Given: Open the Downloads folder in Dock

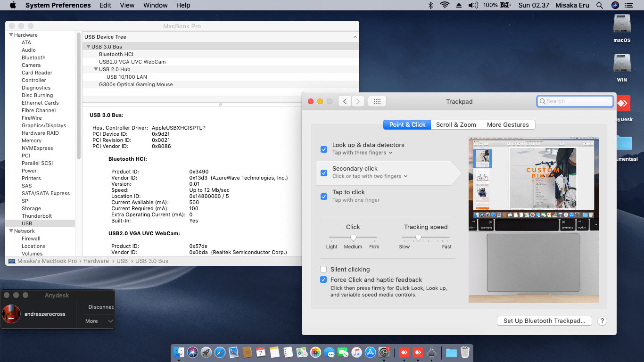Looking at the screenshot, I should (x=451, y=352).
